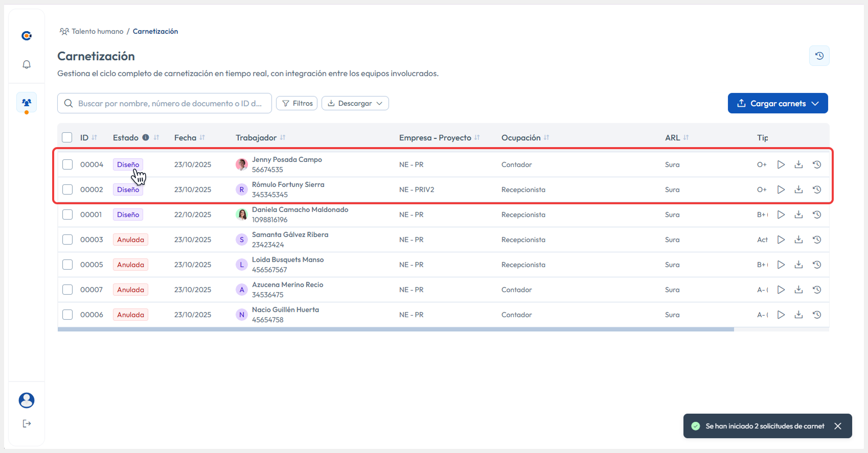
Task: Open the notifications bell in sidebar
Action: 27,64
